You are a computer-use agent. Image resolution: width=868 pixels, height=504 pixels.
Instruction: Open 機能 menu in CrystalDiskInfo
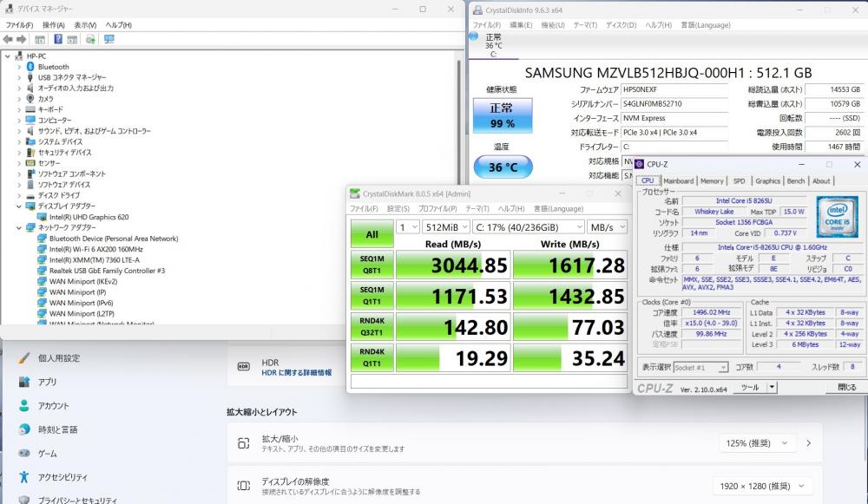[552, 25]
